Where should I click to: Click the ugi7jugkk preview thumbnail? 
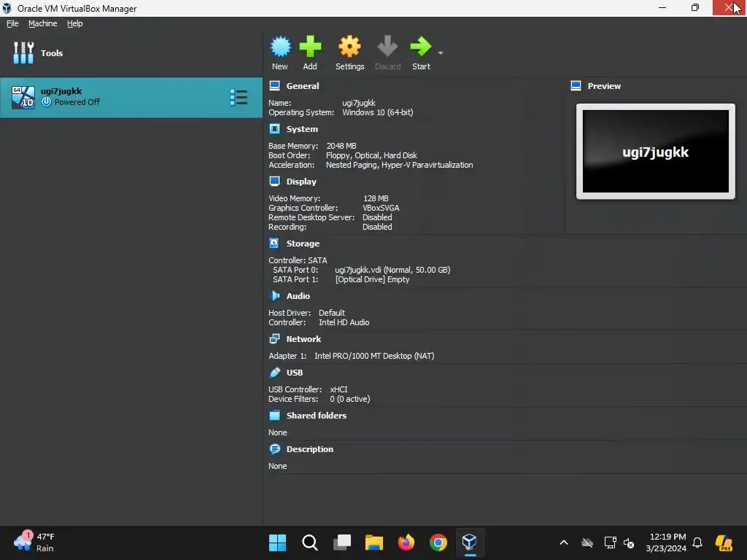656,152
